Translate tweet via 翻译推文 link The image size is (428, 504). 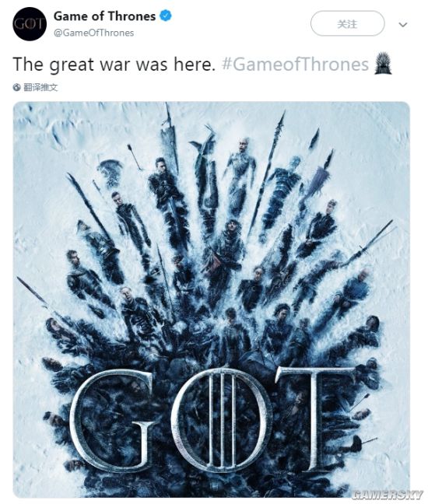click(40, 87)
